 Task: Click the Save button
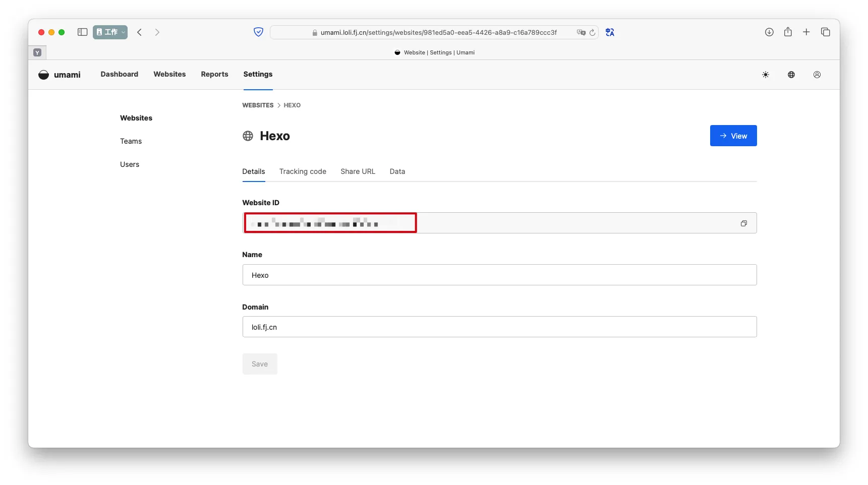tap(260, 364)
